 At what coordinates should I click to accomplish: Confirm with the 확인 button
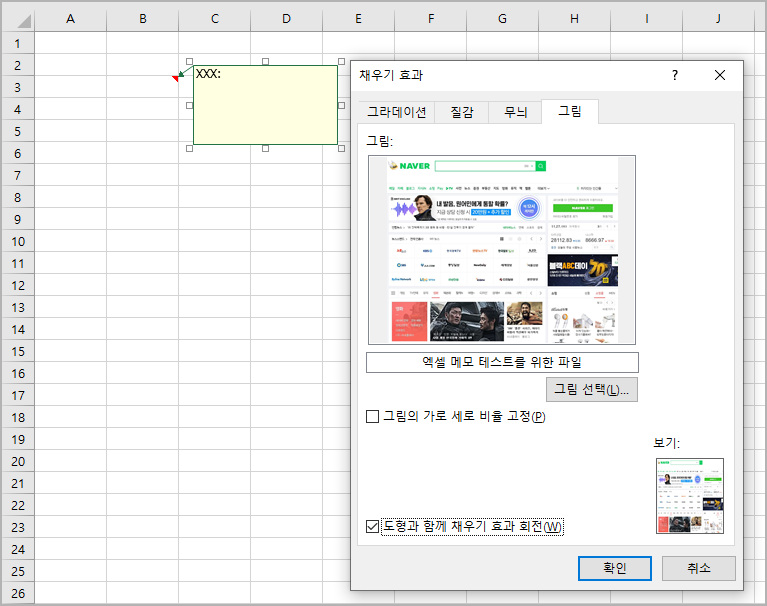pos(614,568)
